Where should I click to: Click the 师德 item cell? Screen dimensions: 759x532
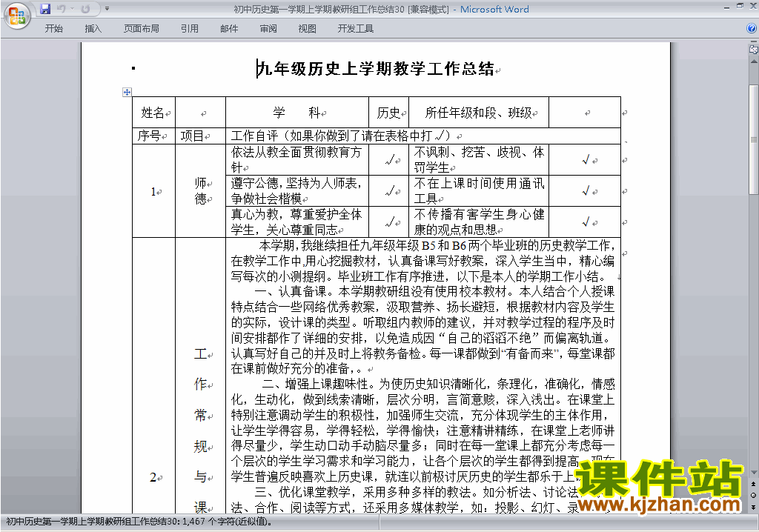tap(200, 190)
